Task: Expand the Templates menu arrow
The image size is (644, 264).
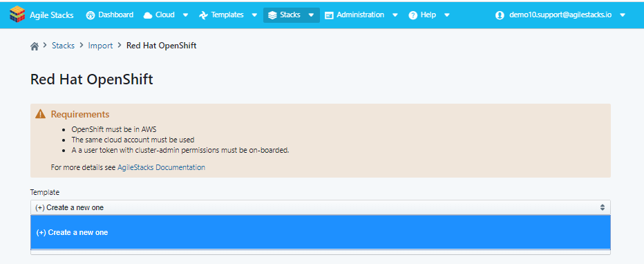Action: [254, 15]
